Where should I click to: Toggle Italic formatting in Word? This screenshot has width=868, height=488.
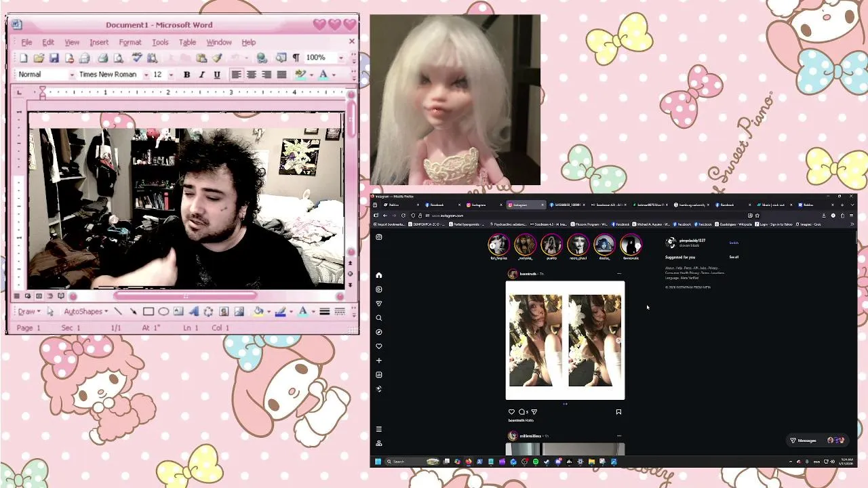[x=201, y=75]
